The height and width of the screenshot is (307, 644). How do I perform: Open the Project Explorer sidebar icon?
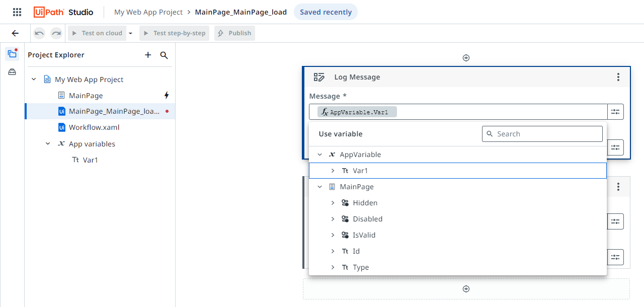(12, 54)
